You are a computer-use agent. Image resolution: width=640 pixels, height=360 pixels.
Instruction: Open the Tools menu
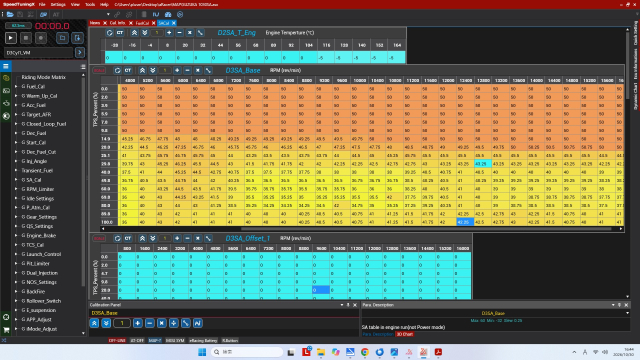[90, 4]
